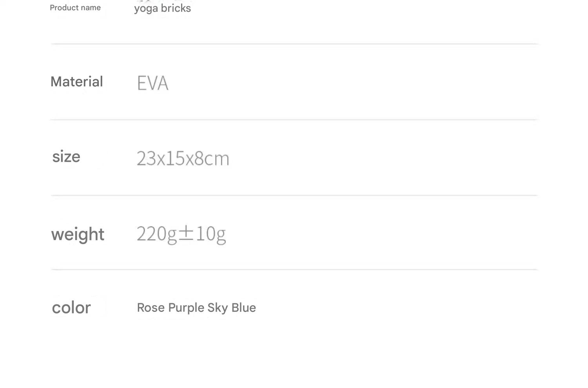This screenshot has width=588, height=388.
Task: Click the "EVA" material value
Action: [x=152, y=83]
